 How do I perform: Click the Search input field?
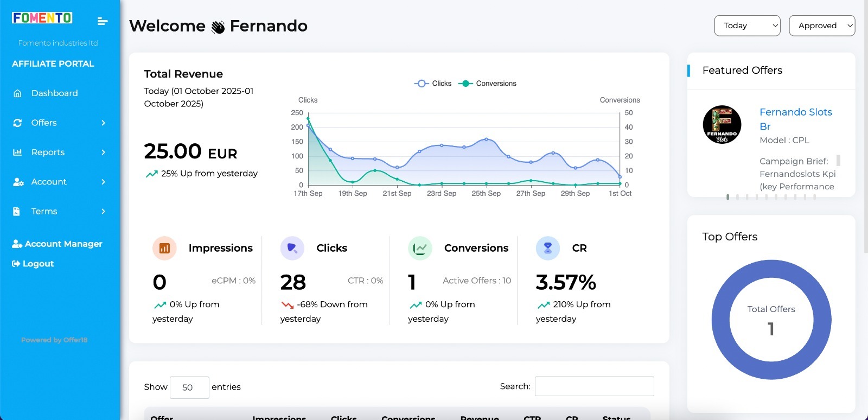point(594,386)
